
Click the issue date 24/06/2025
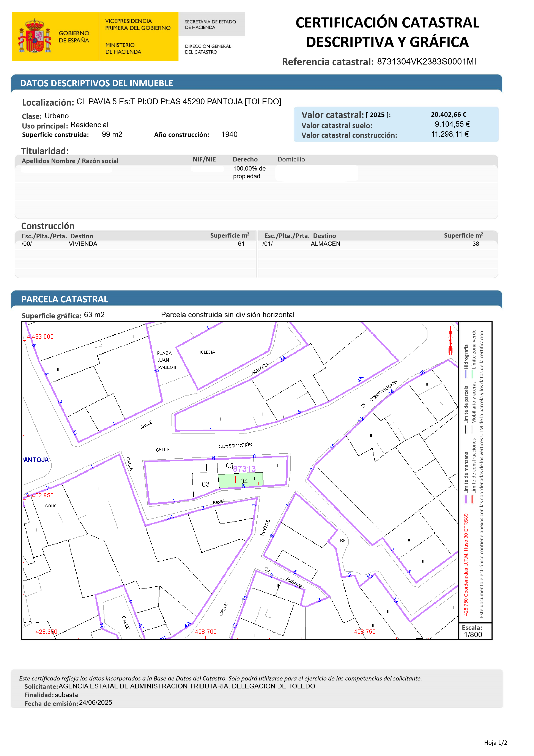[95, 703]
